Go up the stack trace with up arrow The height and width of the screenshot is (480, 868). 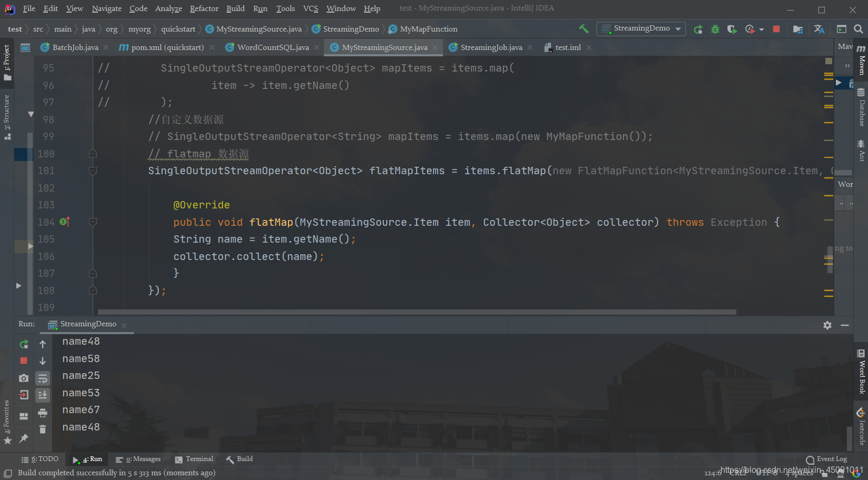point(43,344)
